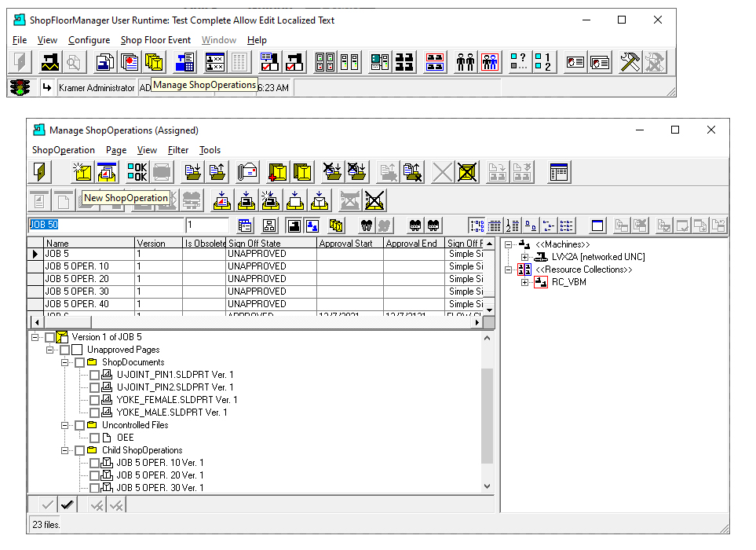
Task: Open the Configure menu
Action: coord(89,40)
